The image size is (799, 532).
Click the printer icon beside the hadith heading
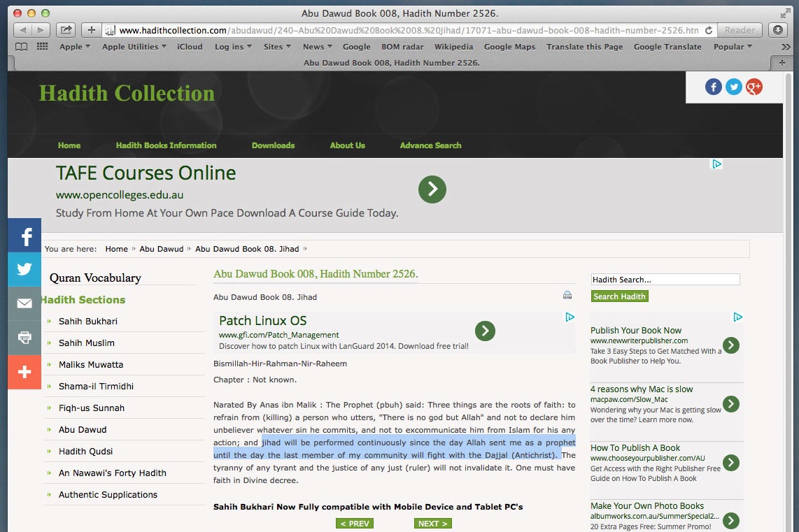coord(567,295)
